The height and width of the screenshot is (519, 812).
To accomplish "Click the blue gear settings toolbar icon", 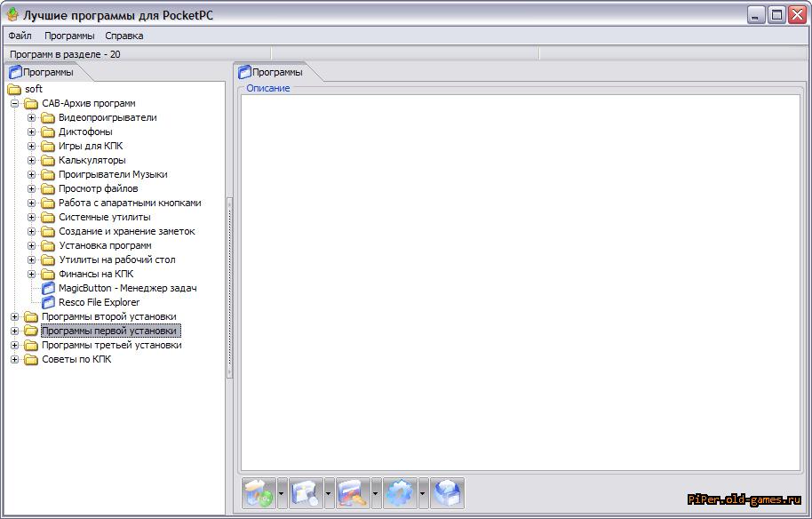I will [x=401, y=492].
